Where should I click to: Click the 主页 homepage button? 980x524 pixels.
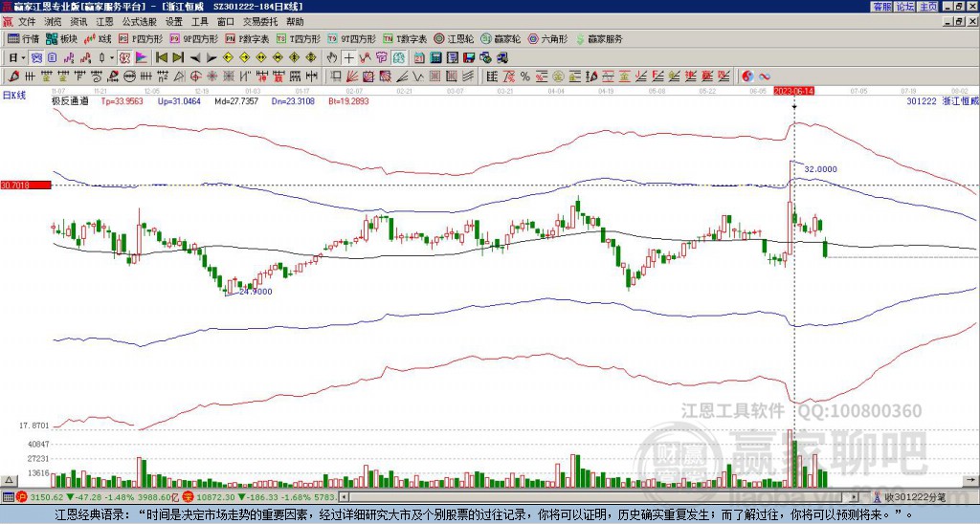click(927, 7)
